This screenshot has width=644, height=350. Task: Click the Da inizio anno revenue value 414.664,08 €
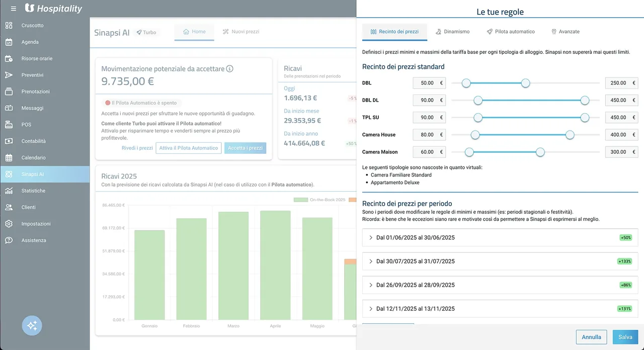[x=304, y=143]
